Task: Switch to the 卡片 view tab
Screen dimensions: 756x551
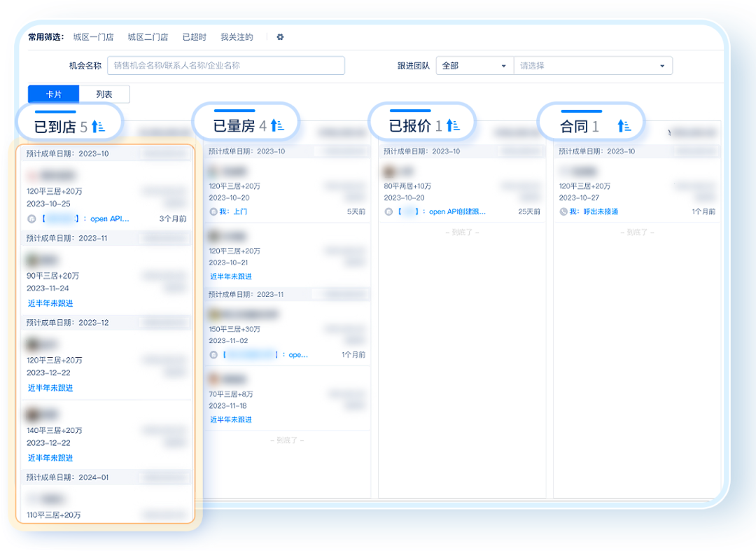Action: [53, 94]
